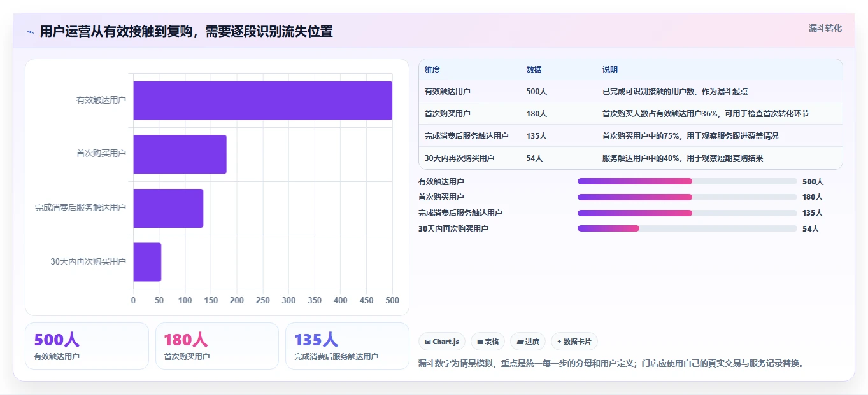This screenshot has width=868, height=395.
Task: Click the x-axis tick labeled 100
Action: coord(185,300)
